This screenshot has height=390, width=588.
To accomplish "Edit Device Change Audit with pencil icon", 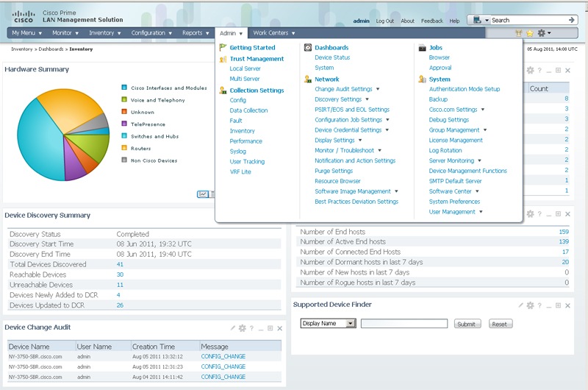I will 233,328.
